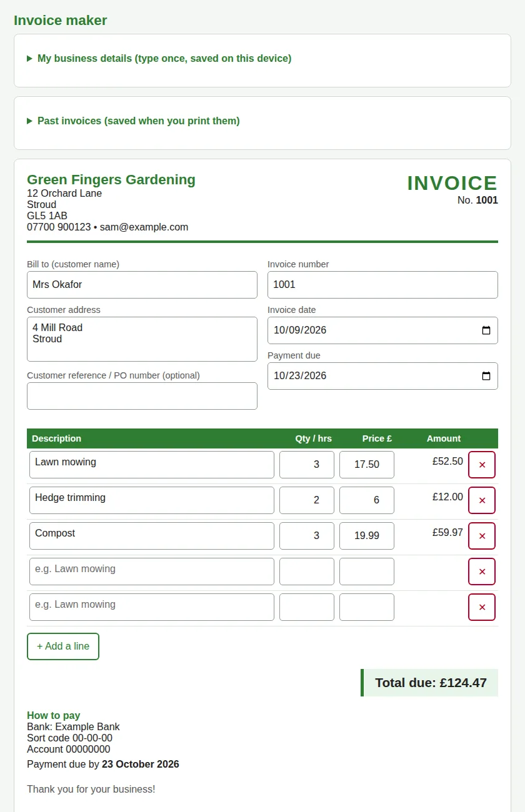This screenshot has width=525, height=812.
Task: Click the £59.97 amount
Action: coord(447,533)
